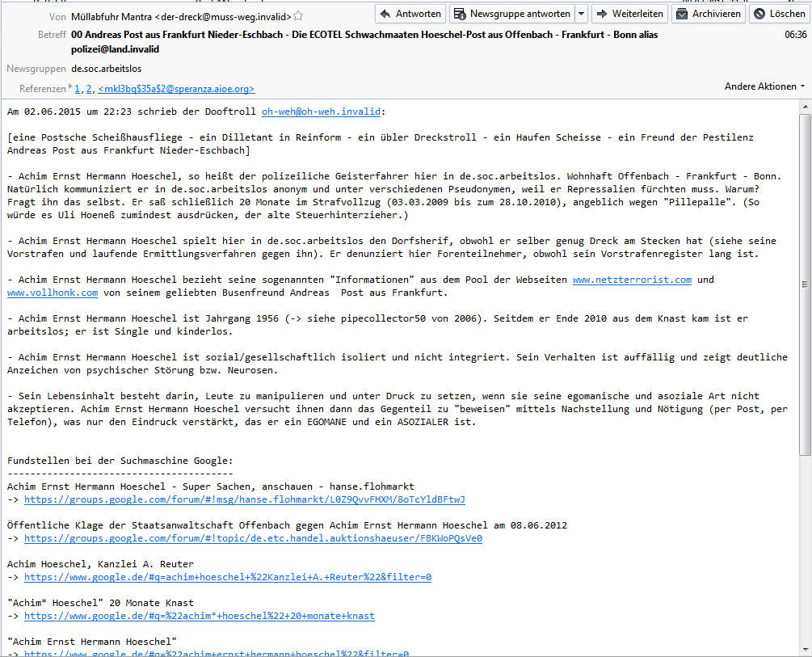The height and width of the screenshot is (657, 812).
Task: Star the sender Müllabfuhr Mantra
Action: (x=298, y=16)
